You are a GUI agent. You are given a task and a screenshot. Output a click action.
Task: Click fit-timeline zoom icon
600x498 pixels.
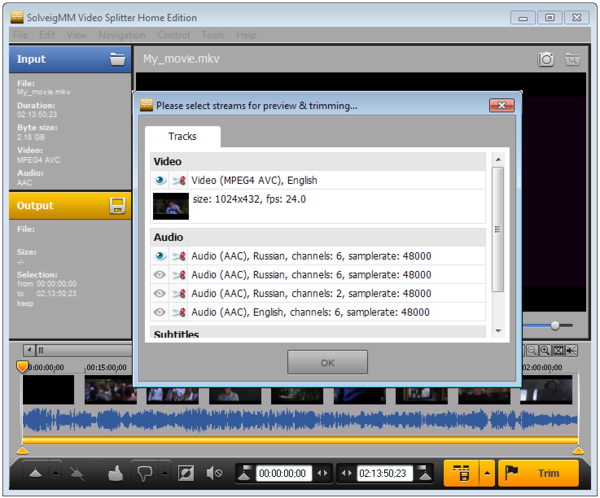pyautogui.click(x=558, y=351)
